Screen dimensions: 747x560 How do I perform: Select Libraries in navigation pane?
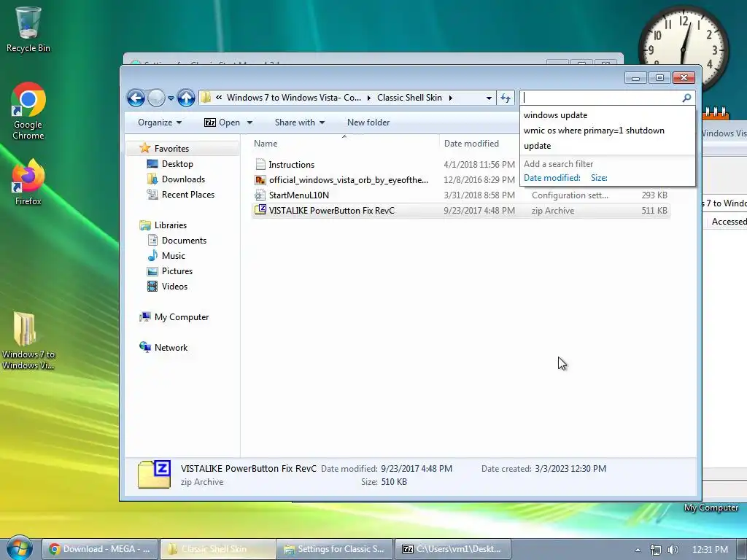pos(170,225)
